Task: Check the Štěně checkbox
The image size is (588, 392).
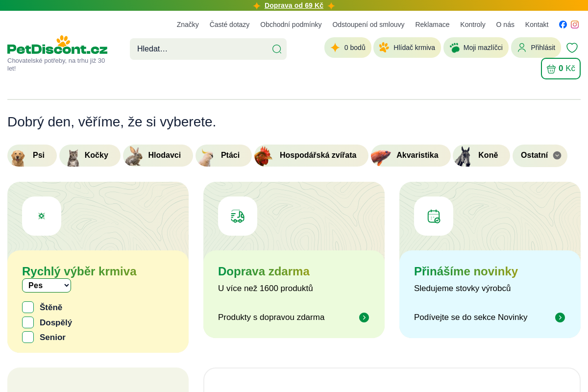Action: [28, 307]
